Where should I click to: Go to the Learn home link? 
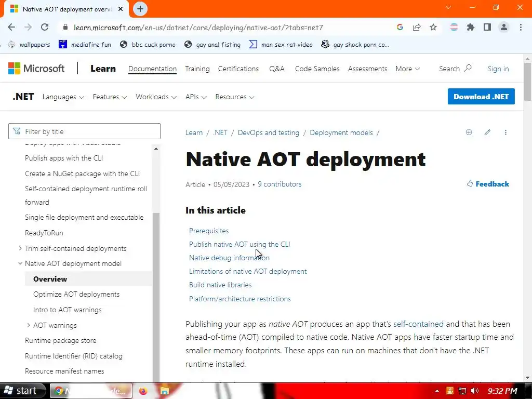click(x=103, y=69)
